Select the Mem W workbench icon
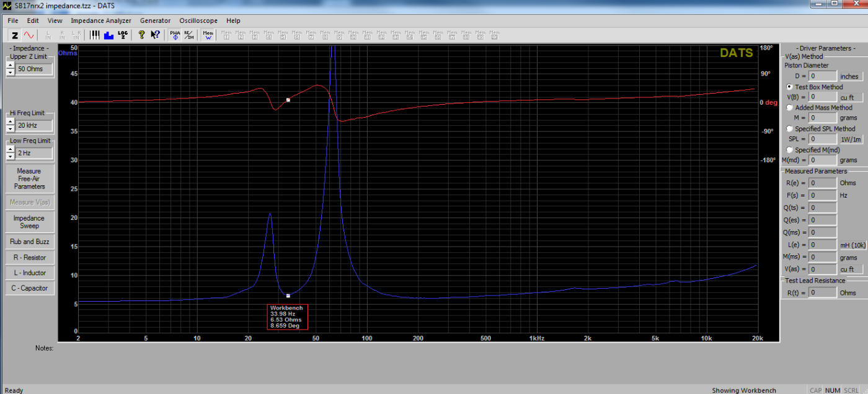868x394 pixels. pyautogui.click(x=208, y=35)
